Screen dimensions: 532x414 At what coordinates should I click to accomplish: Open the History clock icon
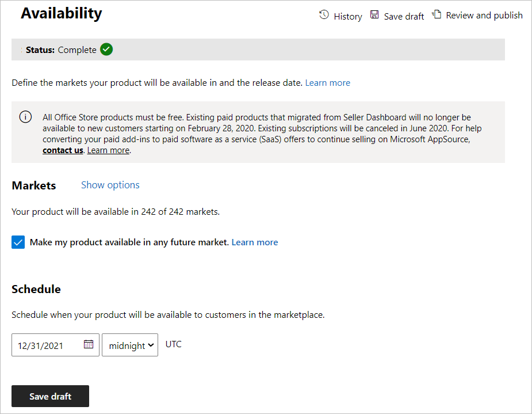click(x=324, y=14)
